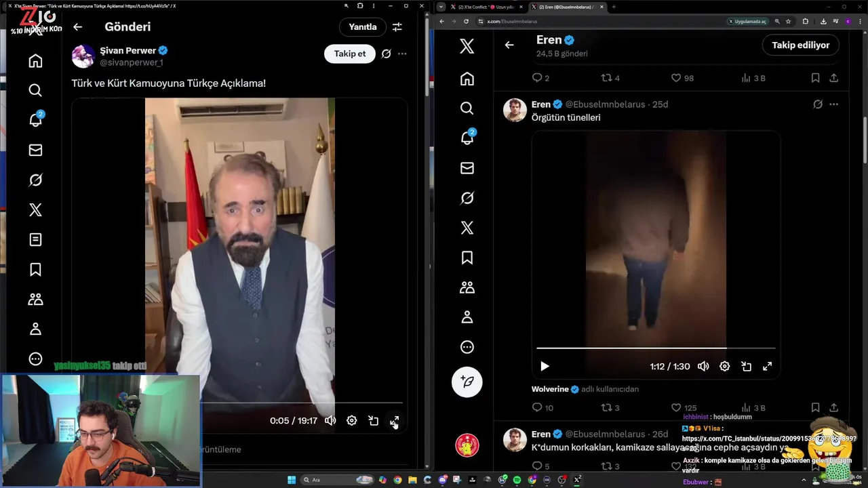Open Messages envelope in left X window

35,150
